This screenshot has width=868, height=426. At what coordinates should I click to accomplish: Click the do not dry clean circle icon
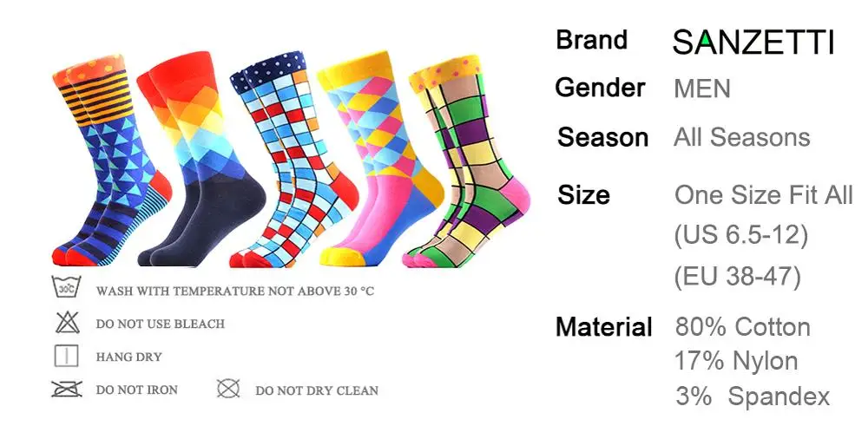(x=228, y=389)
